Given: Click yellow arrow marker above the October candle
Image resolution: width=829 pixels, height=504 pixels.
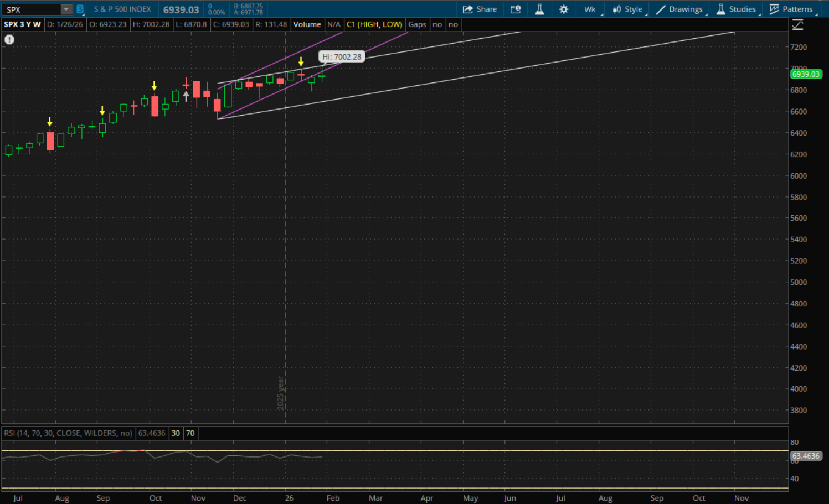Looking at the screenshot, I should [154, 86].
